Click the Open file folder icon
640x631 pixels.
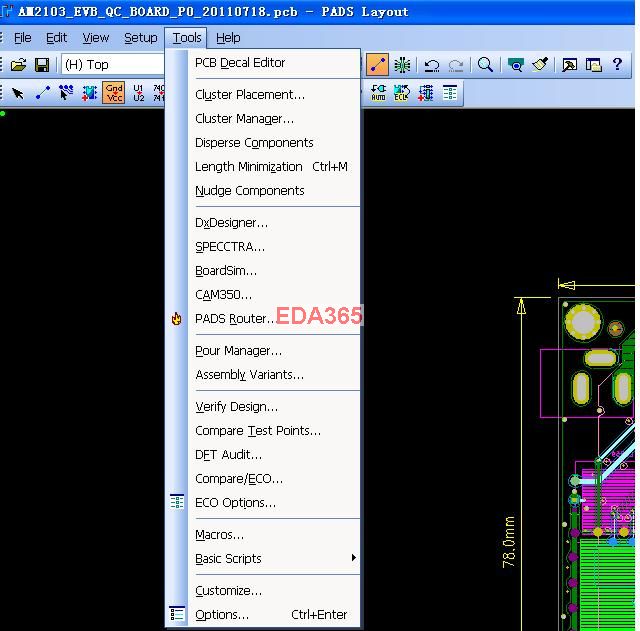click(18, 65)
